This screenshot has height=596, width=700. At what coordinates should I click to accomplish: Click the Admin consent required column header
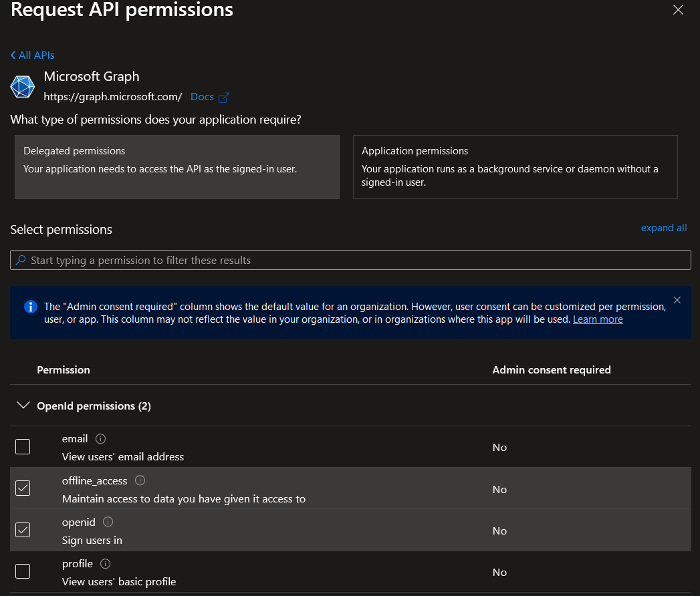tap(552, 369)
